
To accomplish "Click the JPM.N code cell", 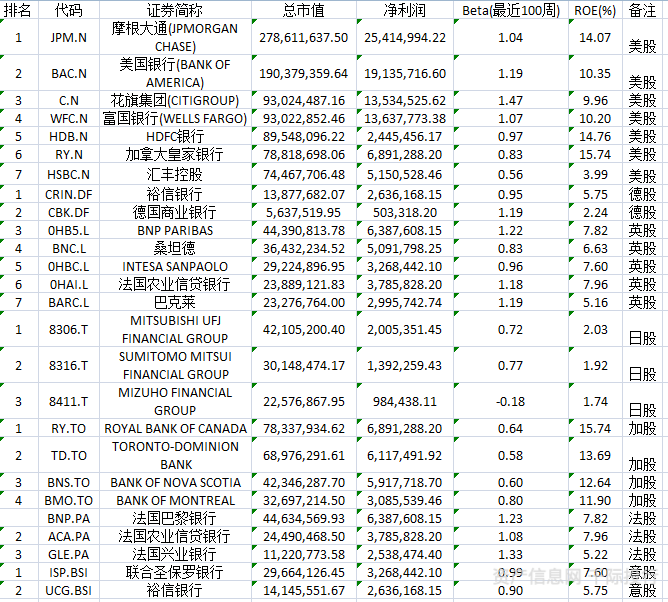I will click(68, 37).
